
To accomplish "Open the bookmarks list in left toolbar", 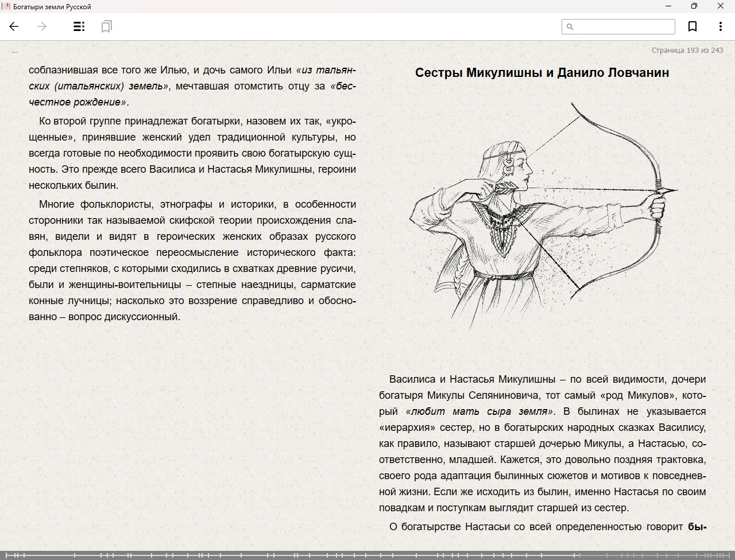I will [106, 26].
